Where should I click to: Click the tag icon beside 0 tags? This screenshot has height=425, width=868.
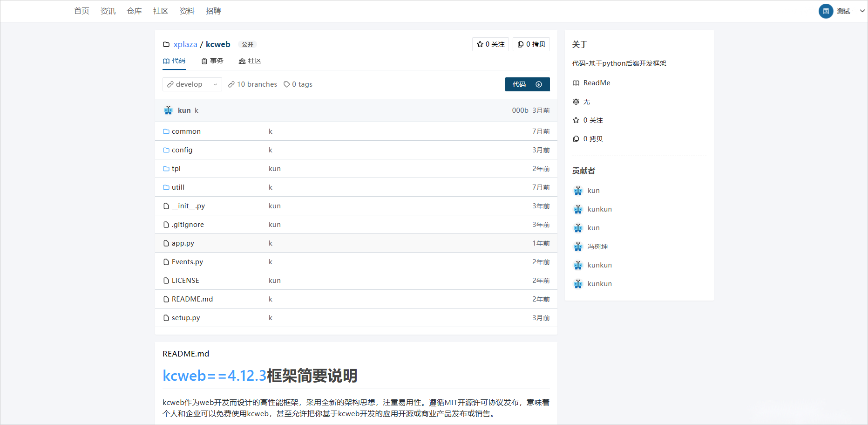pos(287,84)
